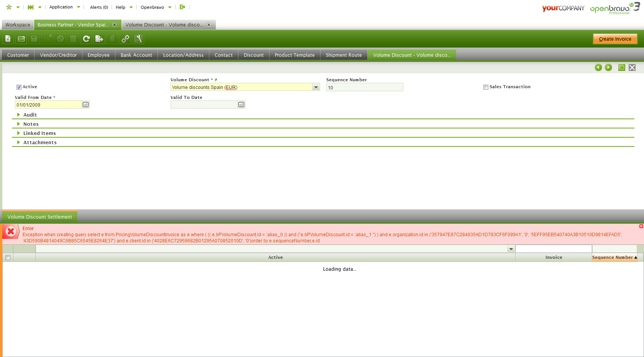Switch to the Business Partner - Vendor Spain tab
Viewport: 644px width, 357px height.
click(73, 25)
